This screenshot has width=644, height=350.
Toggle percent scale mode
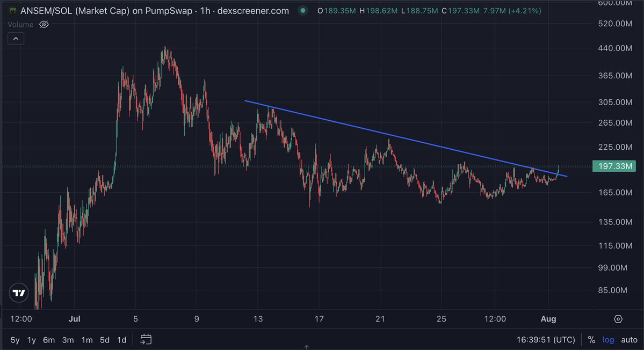point(591,340)
